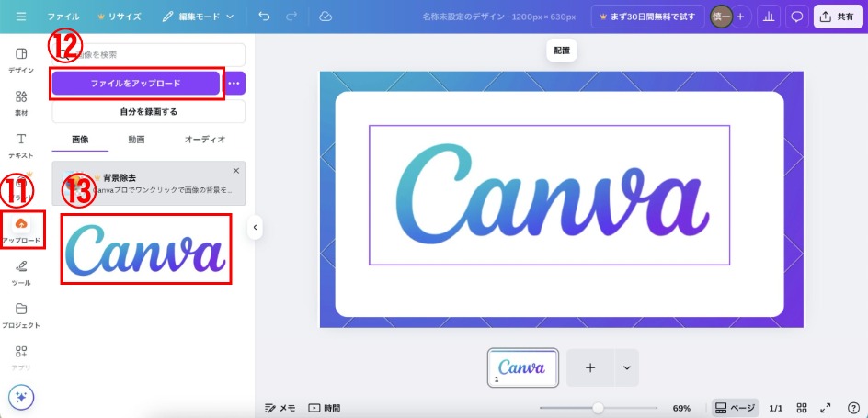Click ファイルをアップロード button

[x=136, y=84]
